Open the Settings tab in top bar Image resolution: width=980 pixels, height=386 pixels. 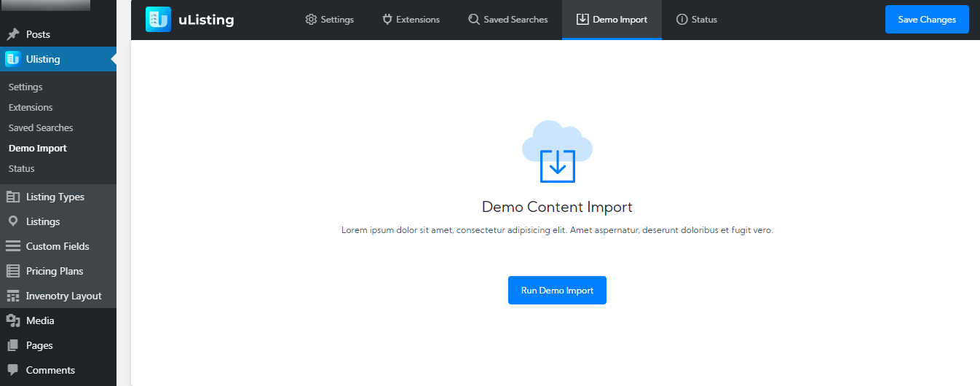[x=330, y=20]
